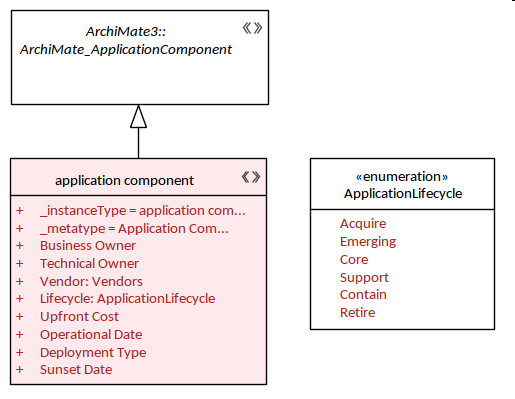515x399 pixels.
Task: Select the Retire enumeration literal
Action: click(357, 312)
